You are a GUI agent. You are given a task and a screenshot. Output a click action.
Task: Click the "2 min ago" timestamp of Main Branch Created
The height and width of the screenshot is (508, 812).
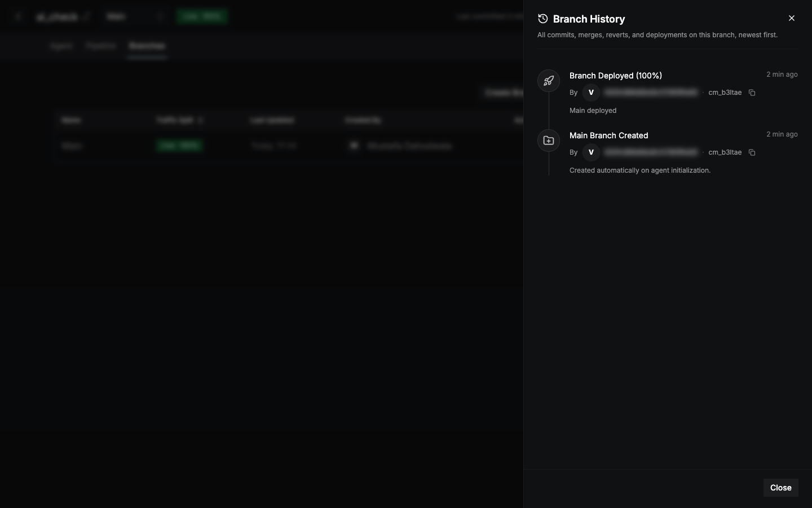tap(782, 134)
